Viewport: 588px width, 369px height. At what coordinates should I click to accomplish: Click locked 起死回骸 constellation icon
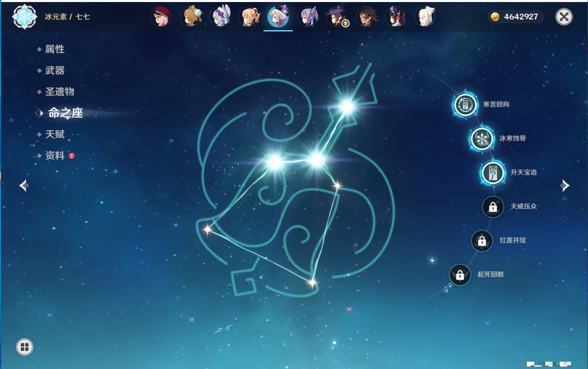pyautogui.click(x=460, y=275)
